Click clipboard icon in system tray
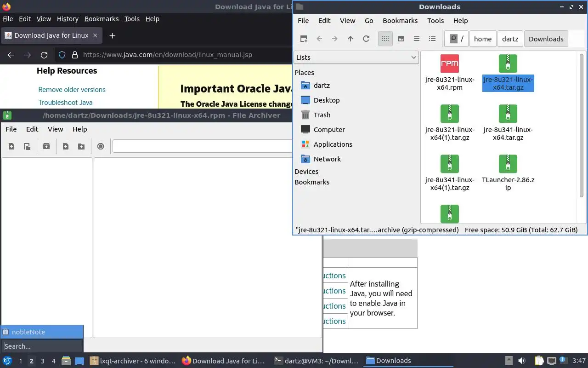Image resolution: width=588 pixels, height=368 pixels. [x=539, y=361]
